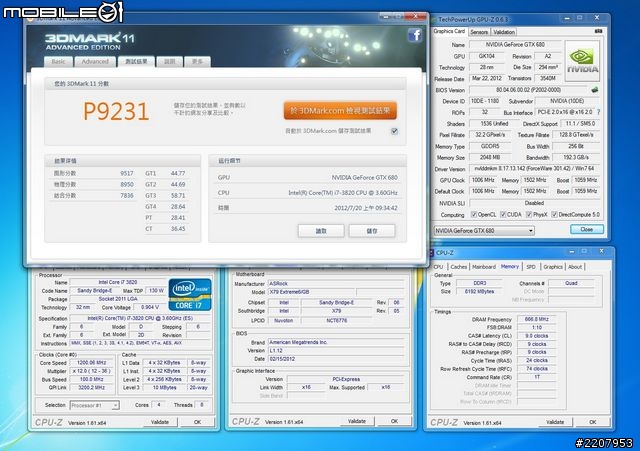Click the 192.3 GB/s bandwidth value

point(576,157)
